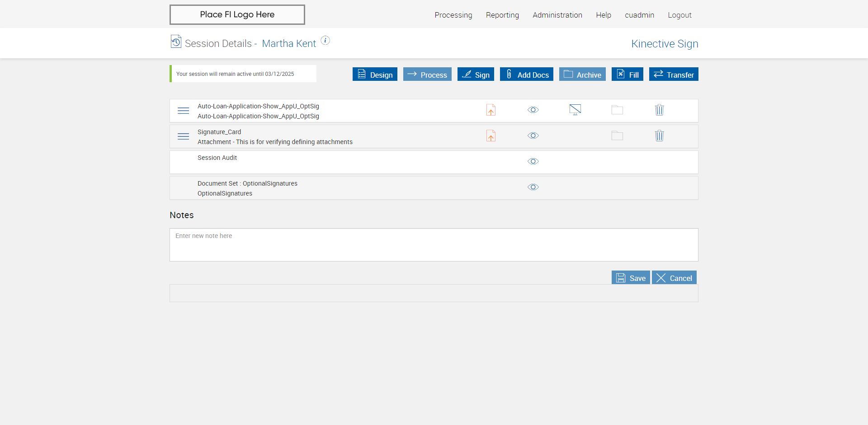View the Signature_Card document with eye icon
Screen dimensions: 868x425
[x=533, y=135]
